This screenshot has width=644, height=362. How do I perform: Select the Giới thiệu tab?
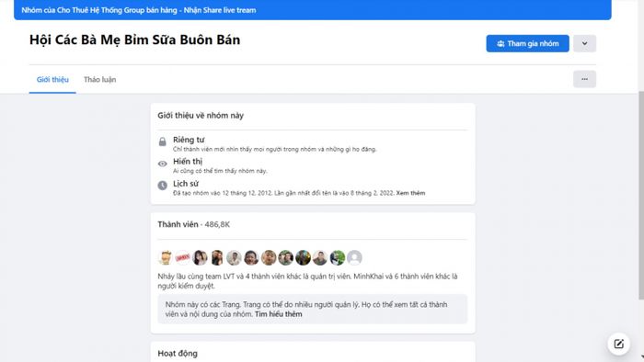coord(52,80)
